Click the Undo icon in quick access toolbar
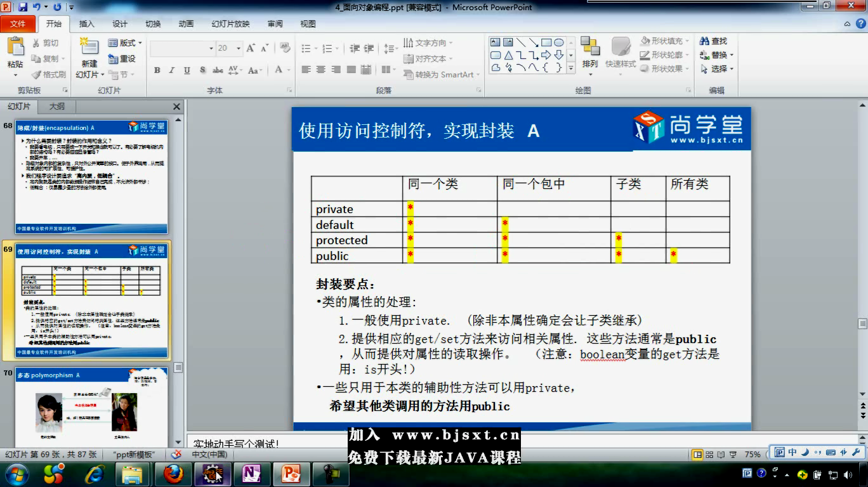Viewport: 868px width, 487px height. (x=37, y=7)
